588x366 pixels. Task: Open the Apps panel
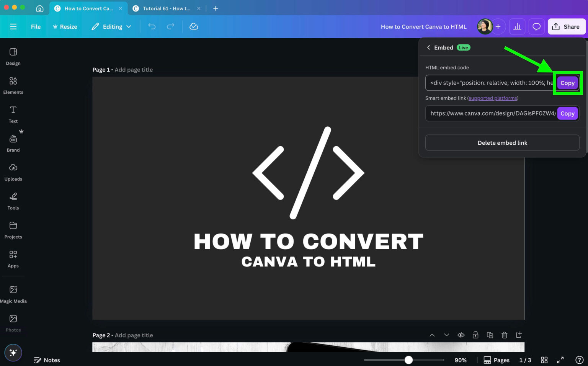pos(13,257)
